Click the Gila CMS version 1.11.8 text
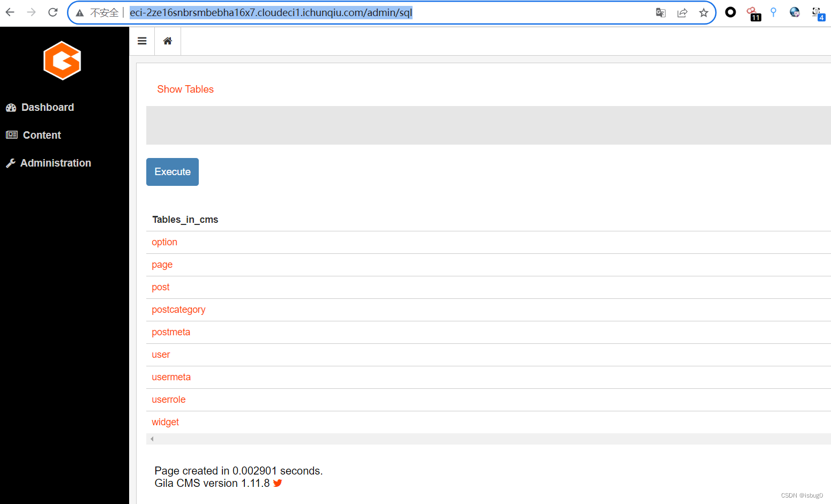This screenshot has width=831, height=504. [212, 483]
